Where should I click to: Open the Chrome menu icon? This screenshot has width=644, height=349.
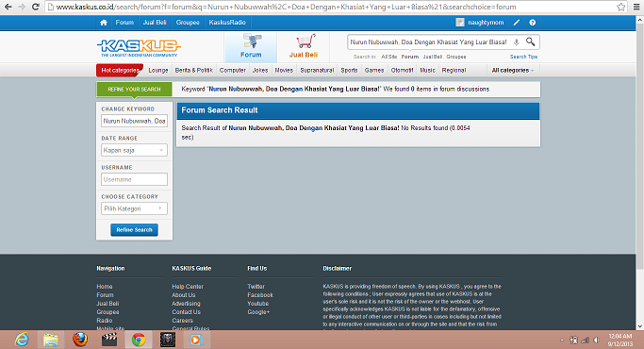click(637, 7)
